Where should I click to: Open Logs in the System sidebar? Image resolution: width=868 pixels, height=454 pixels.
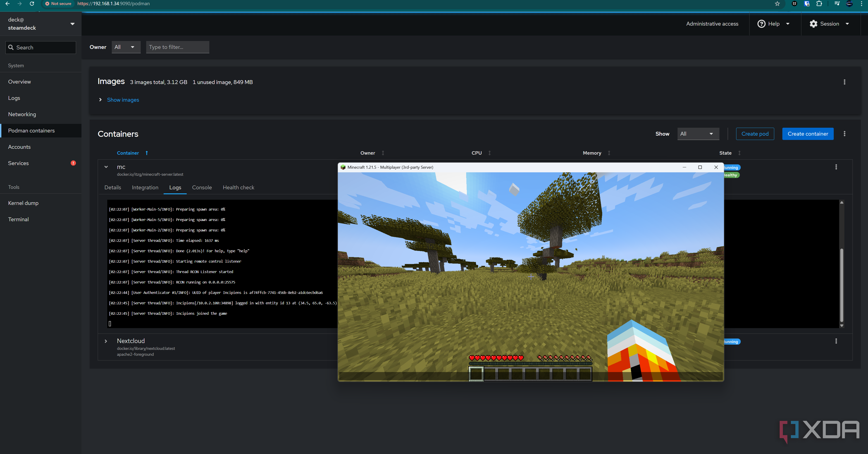[41, 98]
